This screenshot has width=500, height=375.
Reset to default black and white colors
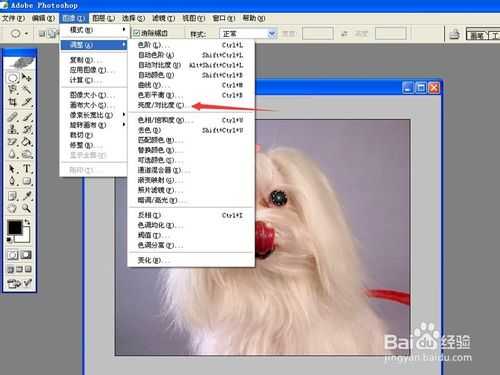(9, 239)
